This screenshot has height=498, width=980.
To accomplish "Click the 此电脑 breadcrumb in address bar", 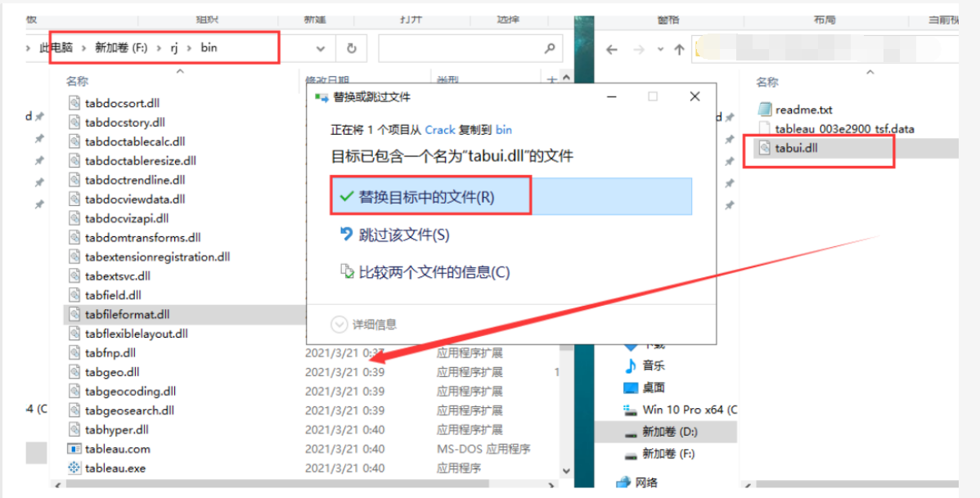I will [56, 47].
